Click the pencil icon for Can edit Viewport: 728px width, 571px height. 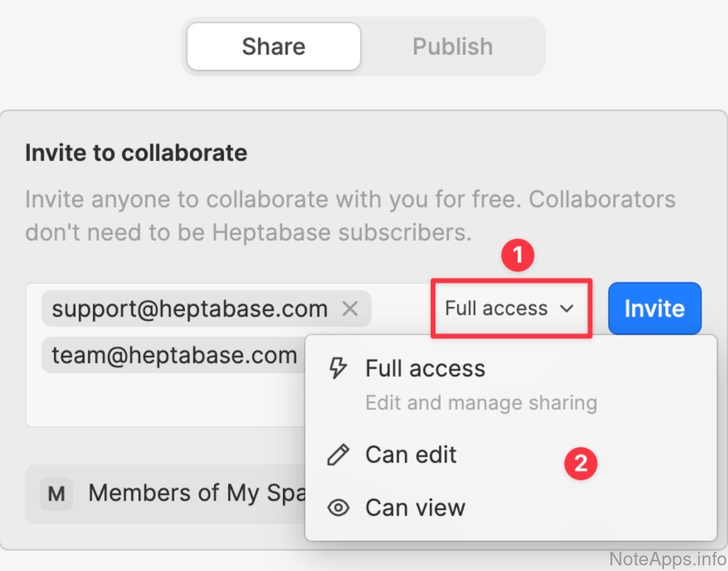click(x=338, y=455)
